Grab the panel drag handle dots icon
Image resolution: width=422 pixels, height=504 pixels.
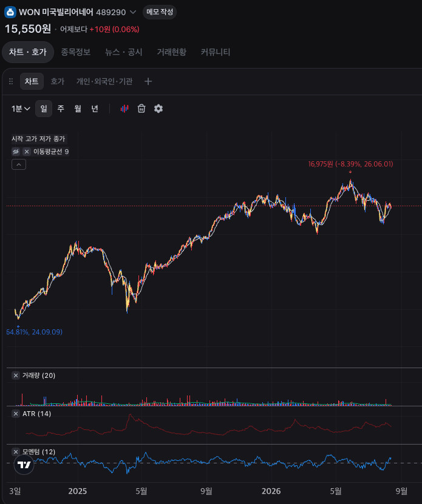(11, 81)
